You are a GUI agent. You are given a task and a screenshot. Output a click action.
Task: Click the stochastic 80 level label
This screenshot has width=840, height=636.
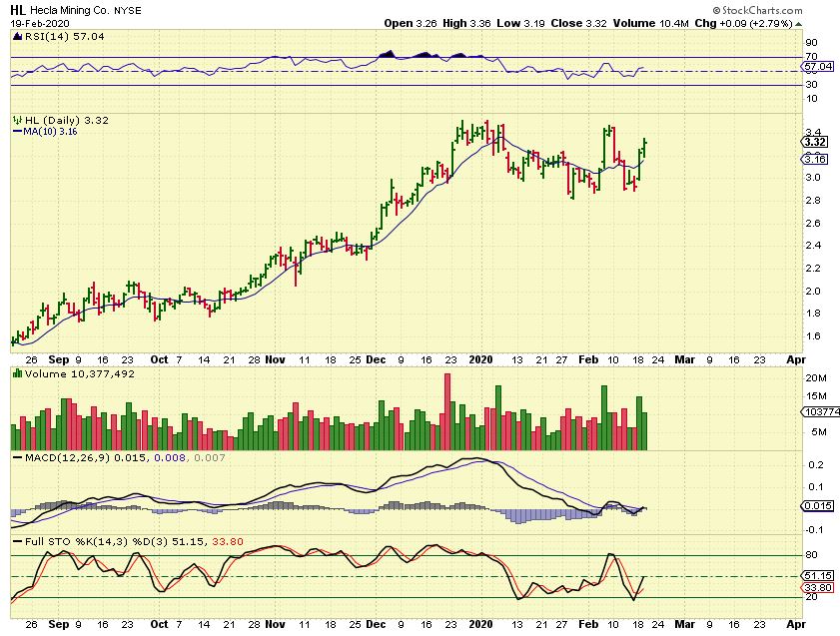click(811, 555)
